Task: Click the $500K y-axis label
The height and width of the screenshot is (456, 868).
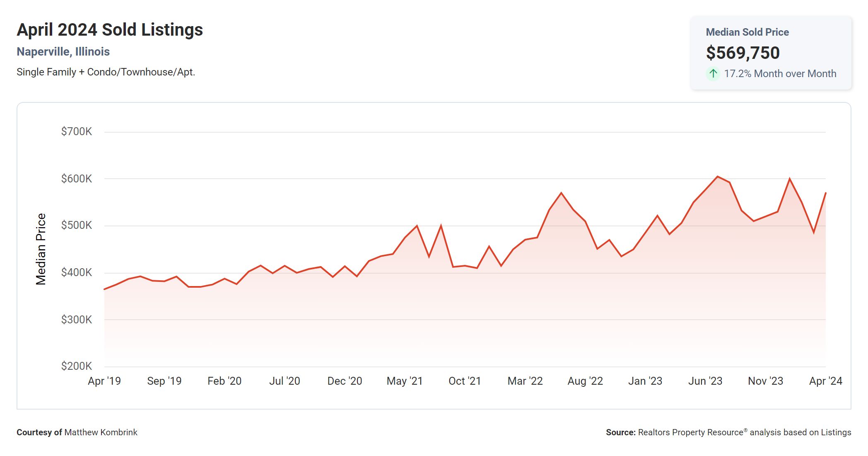Action: (x=77, y=226)
